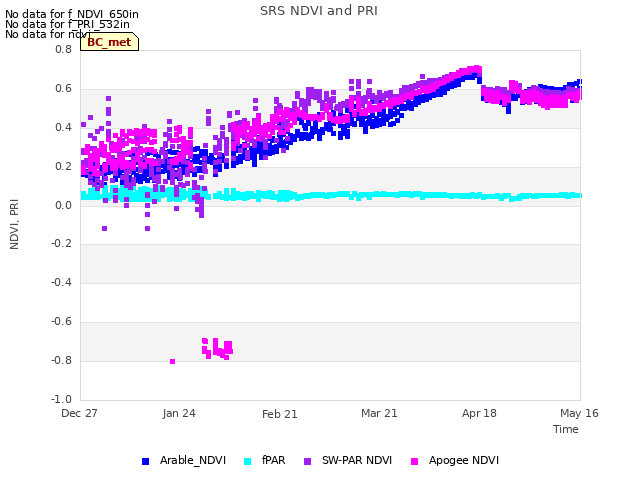Image resolution: width=640 pixels, height=480 pixels.
Task: Select the SW-PAR NDVI legend label
Action: click(357, 460)
